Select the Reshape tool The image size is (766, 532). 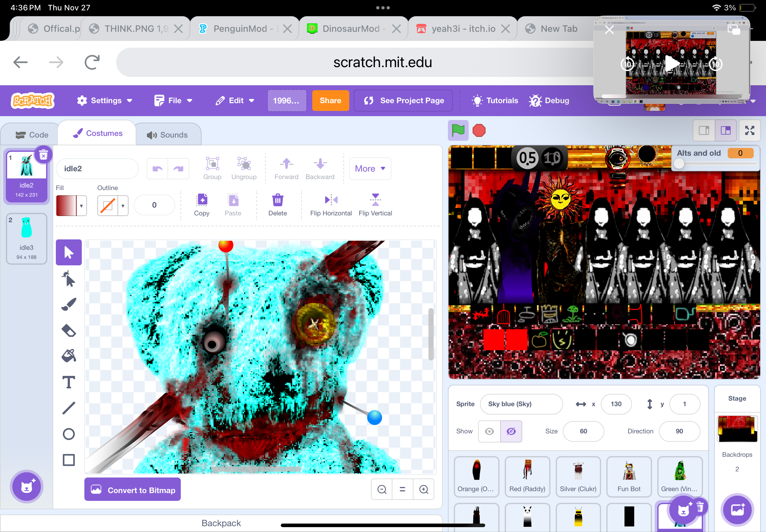pos(69,279)
